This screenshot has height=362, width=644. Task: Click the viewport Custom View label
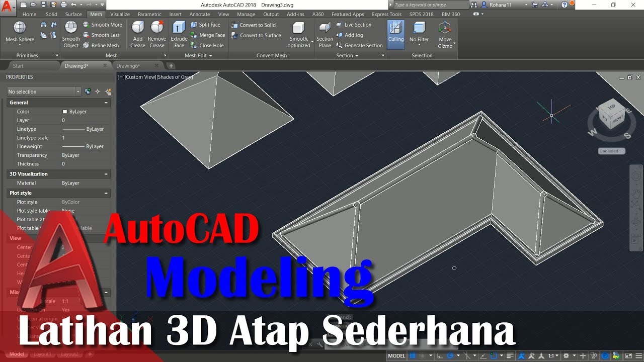coord(140,77)
